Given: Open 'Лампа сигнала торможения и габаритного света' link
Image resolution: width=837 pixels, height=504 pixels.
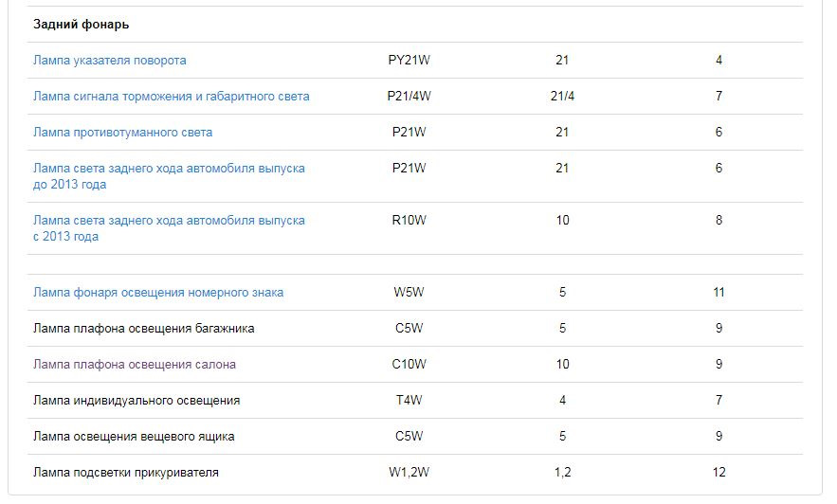Looking at the screenshot, I should coord(171,96).
